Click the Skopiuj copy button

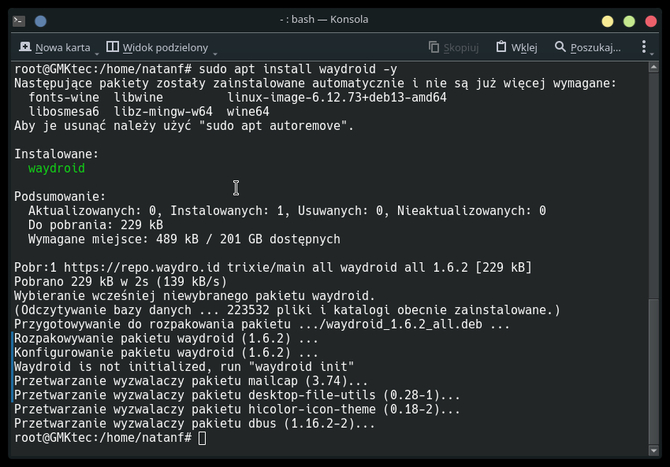453,47
